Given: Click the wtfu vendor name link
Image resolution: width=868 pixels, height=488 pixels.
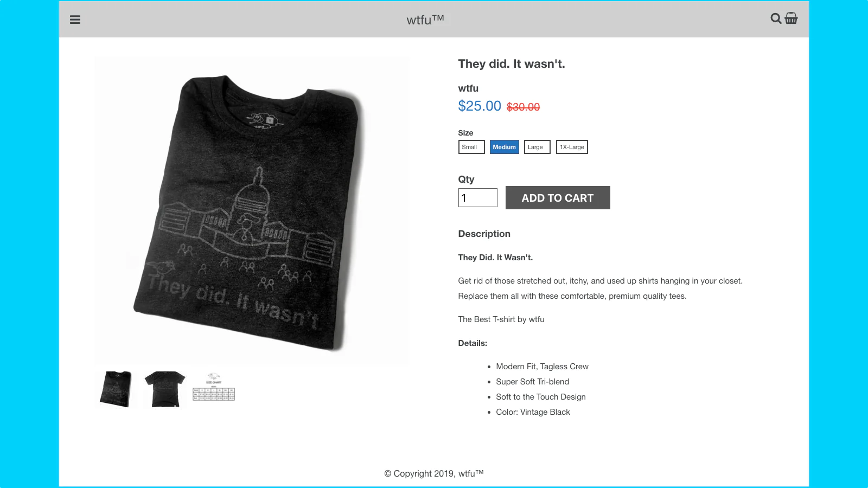Looking at the screenshot, I should click(x=468, y=88).
